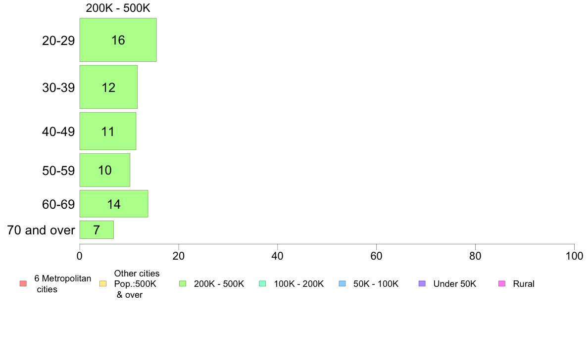Viewport: 588px width, 364px height.
Task: Select the 30-39 bar showing 12
Action: click(108, 87)
